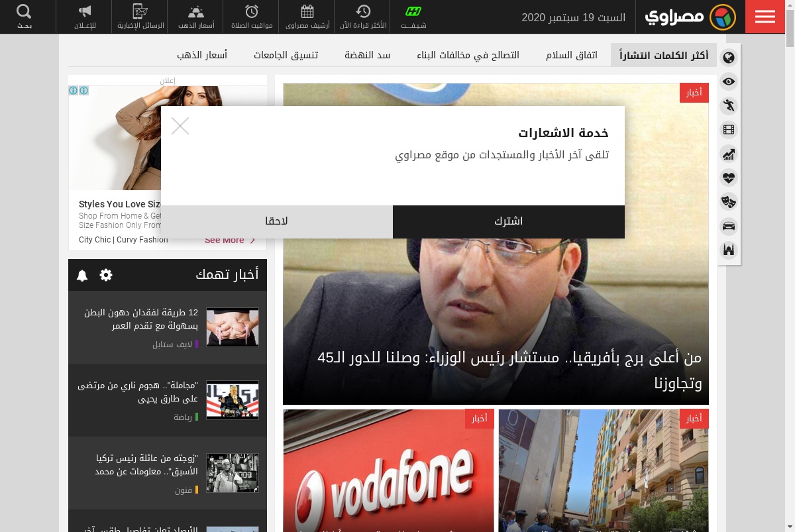Screen dimensions: 795x532
Task: Open Turkish president family article thumbnail
Action: pos(233,473)
